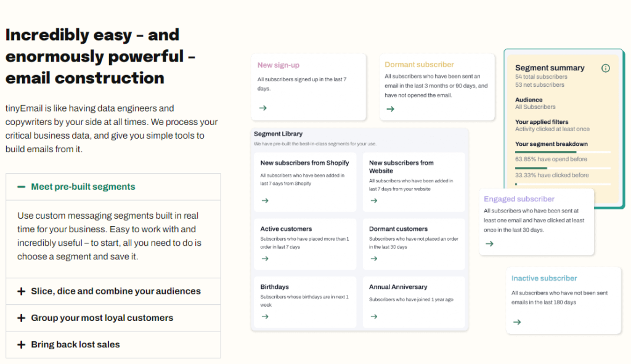
Task: Click 'Activity clicked at least once' filter text
Action: click(x=552, y=129)
